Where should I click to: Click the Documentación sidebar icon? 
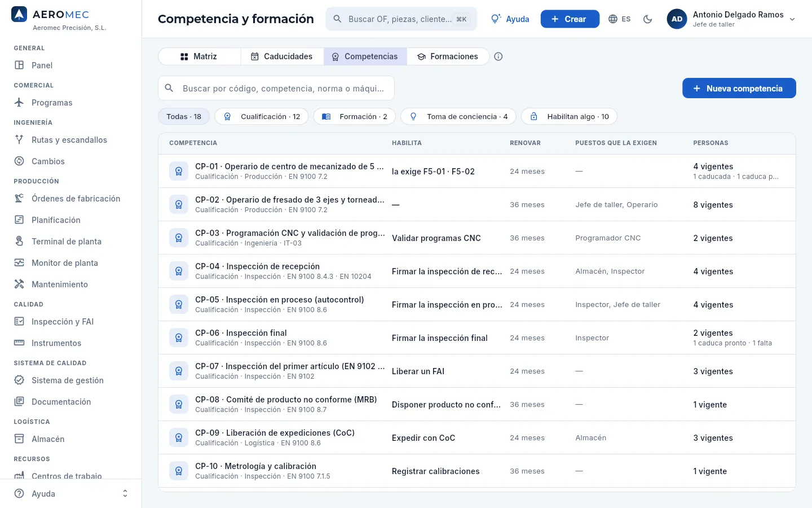point(19,401)
